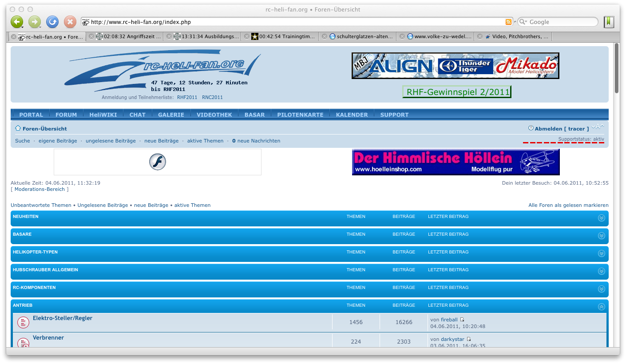Open KALENDER in the navigation bar
626x364 pixels.
(x=352, y=115)
